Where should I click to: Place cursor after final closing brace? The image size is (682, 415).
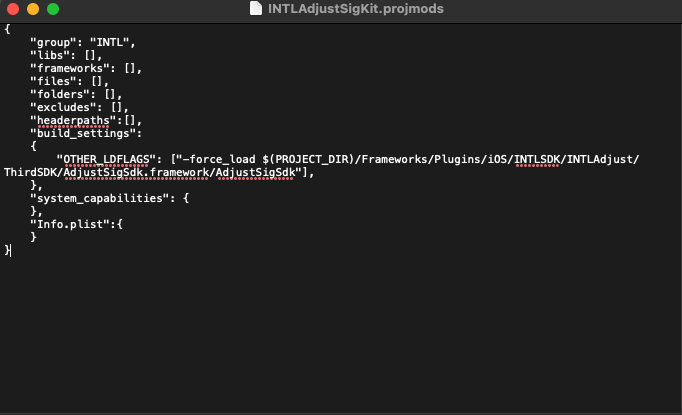click(10, 250)
